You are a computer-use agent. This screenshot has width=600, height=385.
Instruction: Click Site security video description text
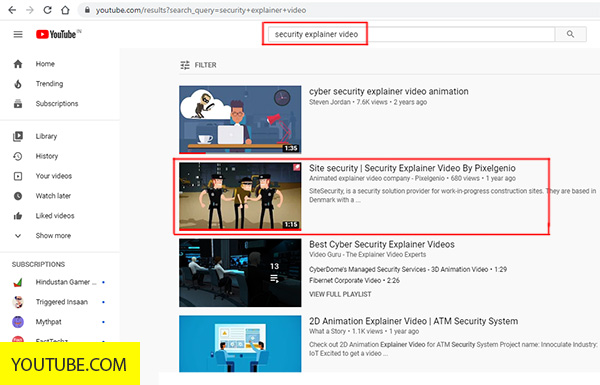coord(452,196)
